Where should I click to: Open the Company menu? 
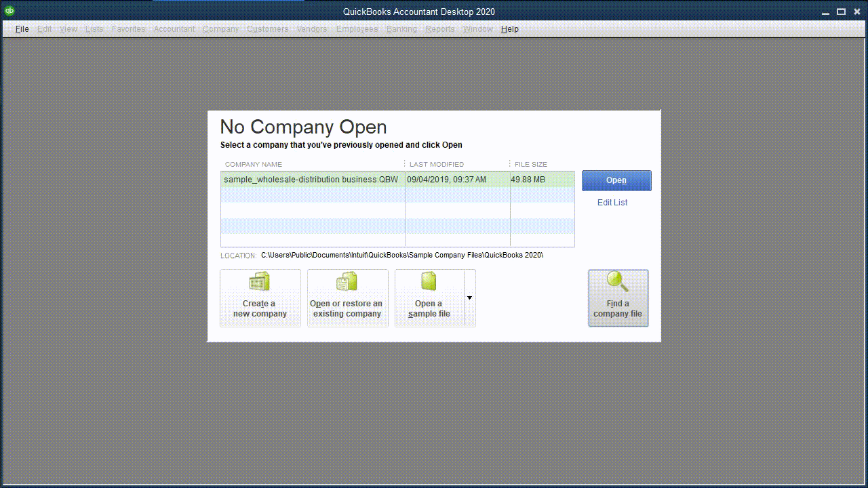click(220, 29)
